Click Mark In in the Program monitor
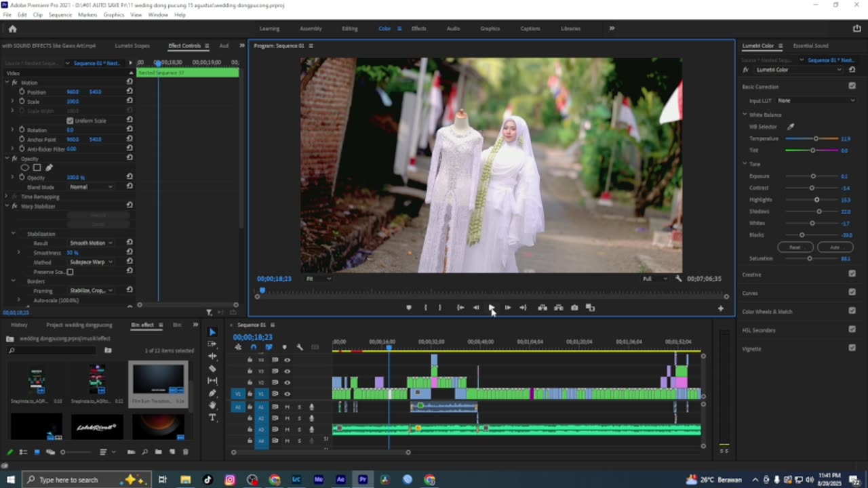 point(425,308)
